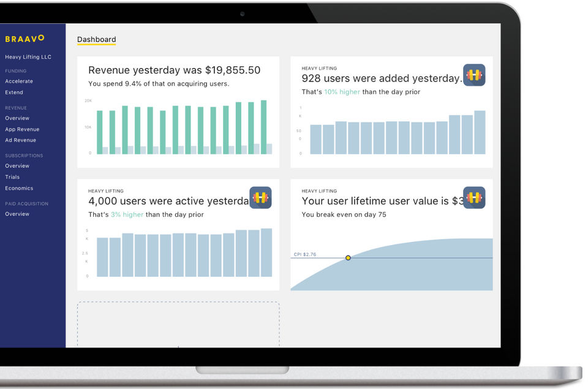Viewport: 588px width, 389px height.
Task: Click "You spend 9.4% of that on acquiring users."
Action: click(159, 84)
